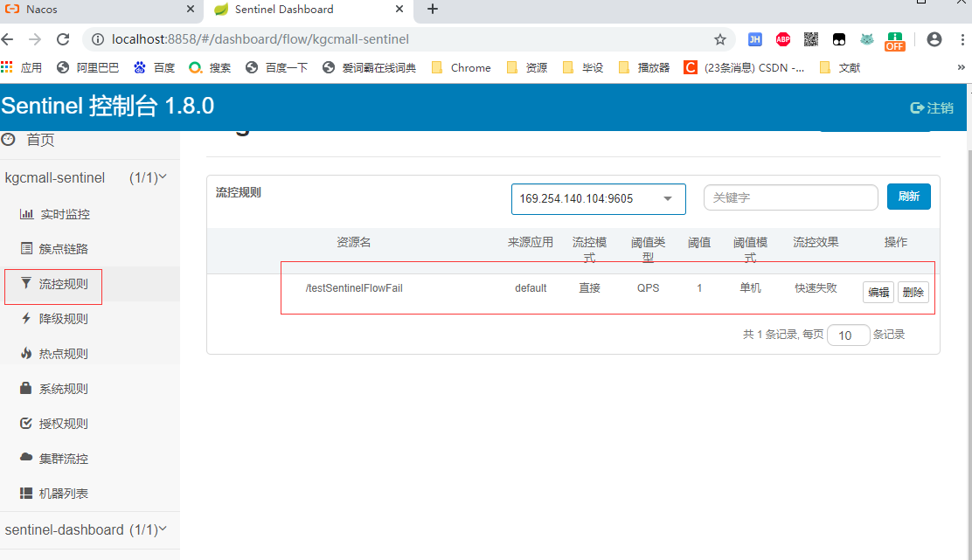972x560 pixels.
Task: Click the flame icon beside 热点规则
Action: click(x=26, y=353)
